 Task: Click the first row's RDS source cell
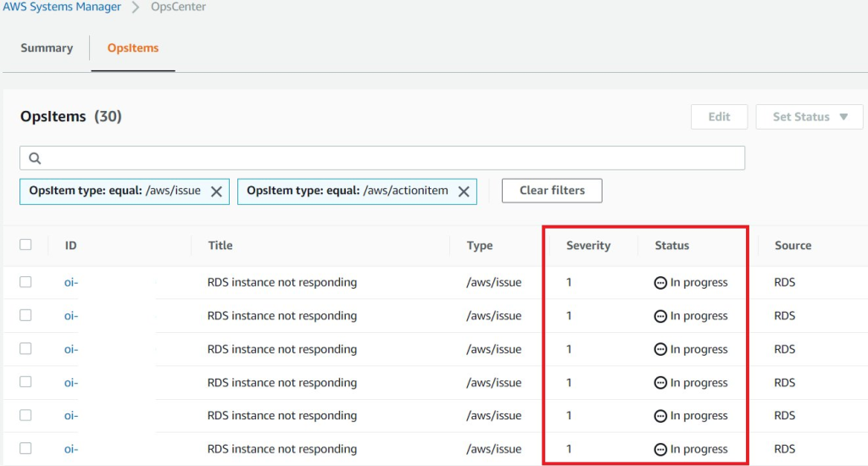(784, 282)
